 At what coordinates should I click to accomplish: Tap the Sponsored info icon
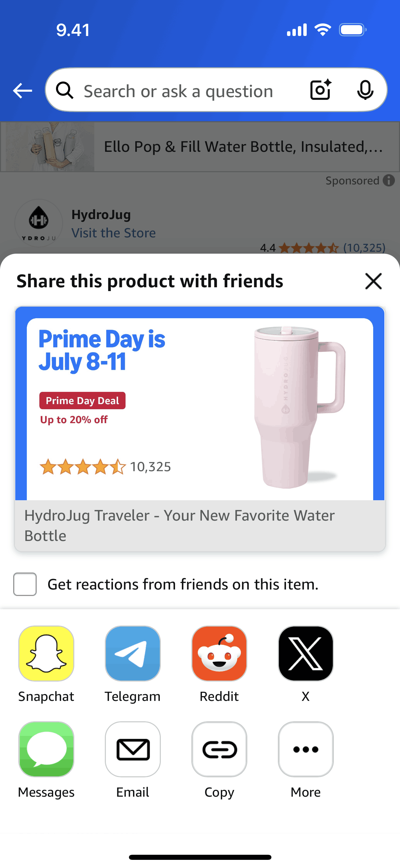click(x=389, y=180)
